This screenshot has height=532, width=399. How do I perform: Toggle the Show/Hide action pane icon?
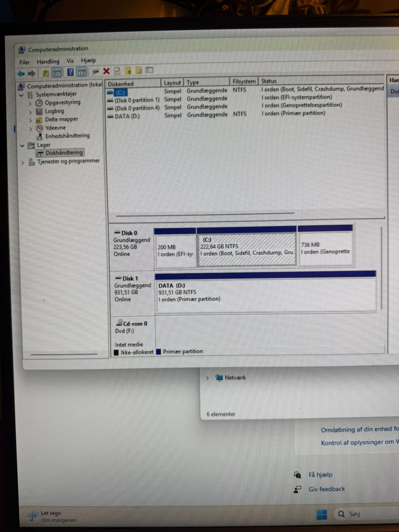click(82, 72)
